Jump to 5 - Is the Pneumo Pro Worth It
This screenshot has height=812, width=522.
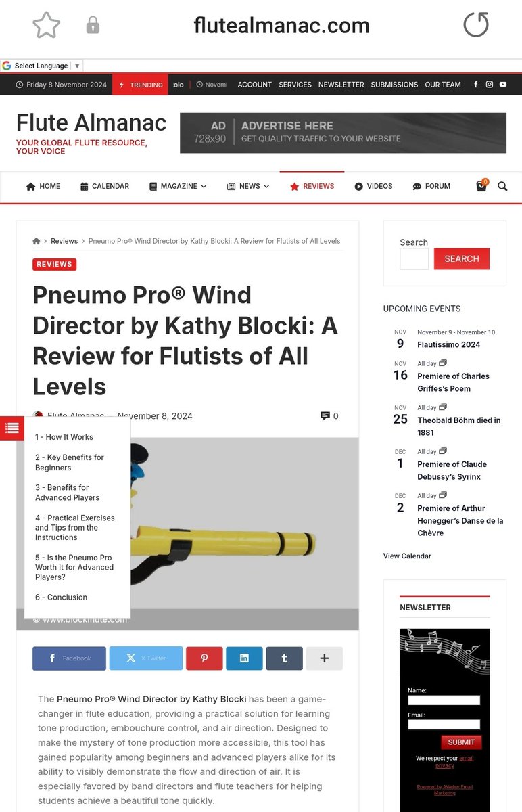(x=74, y=567)
